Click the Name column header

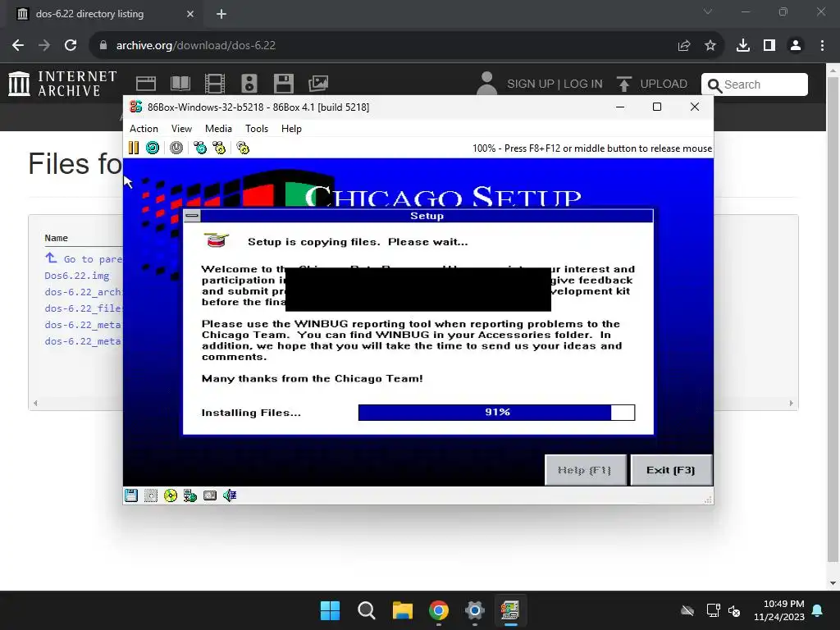coord(57,238)
